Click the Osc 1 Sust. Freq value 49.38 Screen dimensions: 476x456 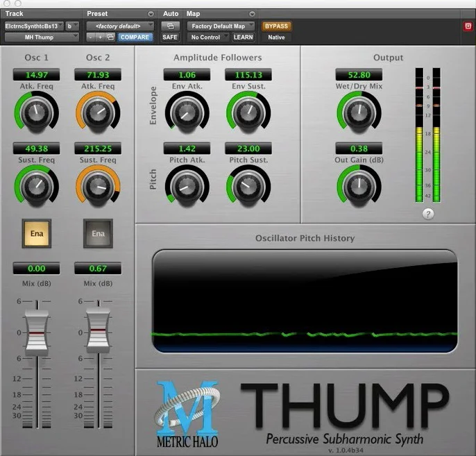[36, 149]
